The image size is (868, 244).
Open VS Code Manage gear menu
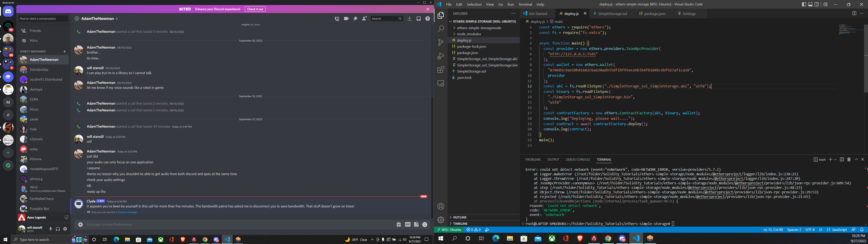pyautogui.click(x=441, y=220)
